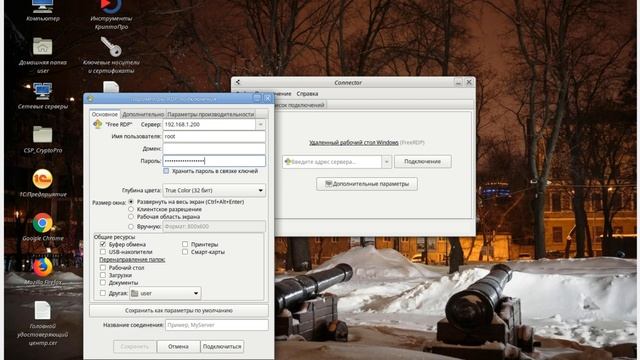This screenshot has height=360, width=640.
Task: Uncheck the Буфер обмена checkbox
Action: click(103, 244)
